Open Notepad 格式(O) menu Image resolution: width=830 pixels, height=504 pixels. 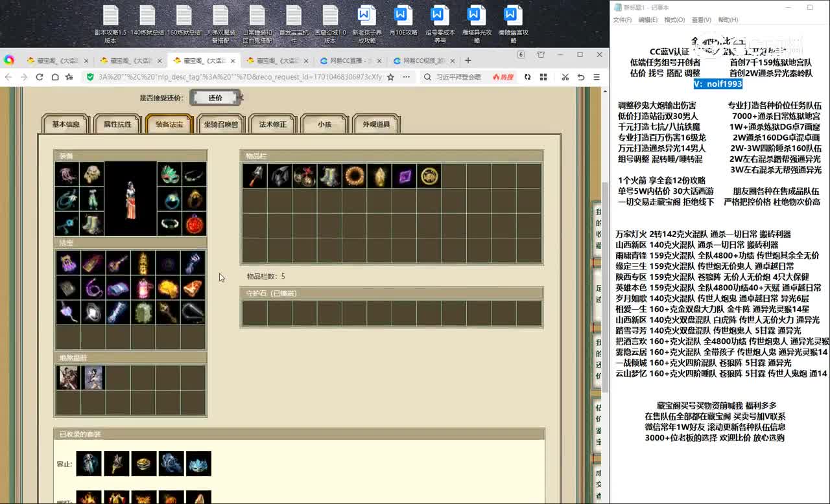[674, 20]
